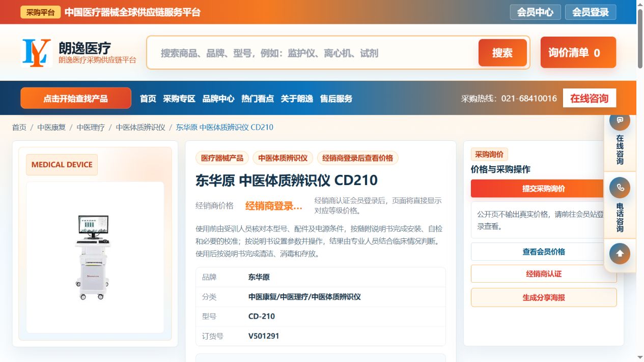Image resolution: width=644 pixels, height=362 pixels.
Task: Click the vertical page scrollbar thumb
Action: tap(640, 38)
